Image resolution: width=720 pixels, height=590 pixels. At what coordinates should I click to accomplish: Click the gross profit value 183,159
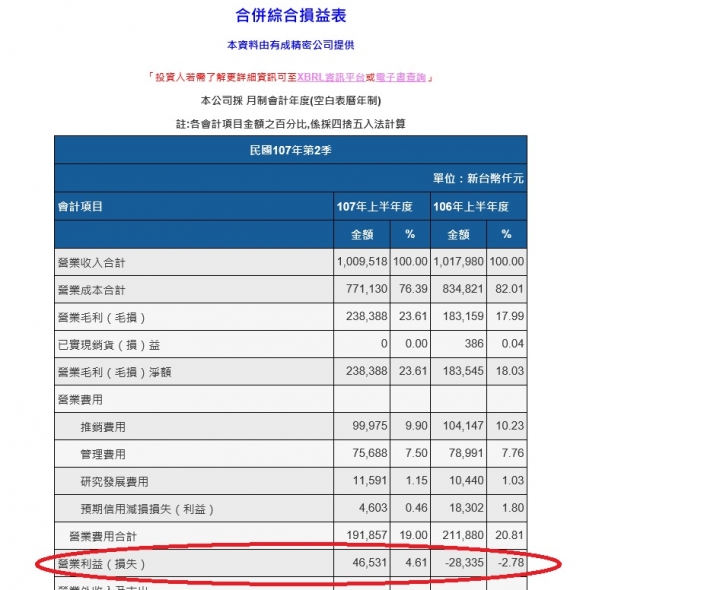pyautogui.click(x=463, y=316)
